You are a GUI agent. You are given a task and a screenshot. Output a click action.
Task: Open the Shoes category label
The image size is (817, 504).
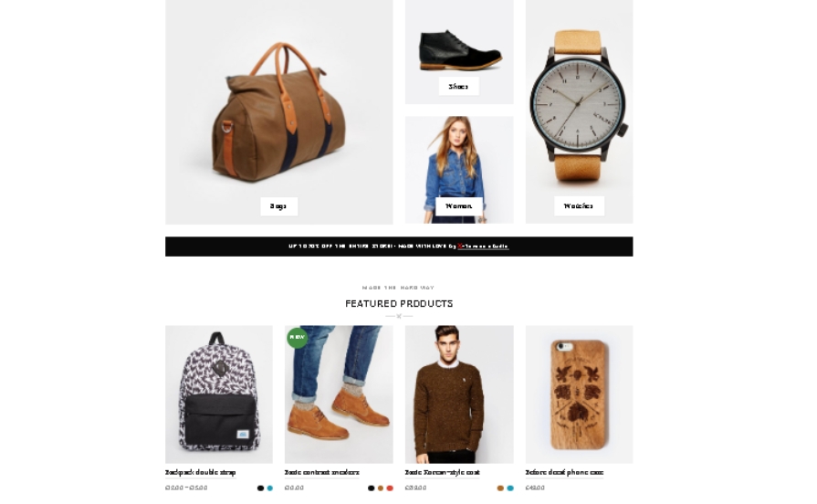(458, 87)
